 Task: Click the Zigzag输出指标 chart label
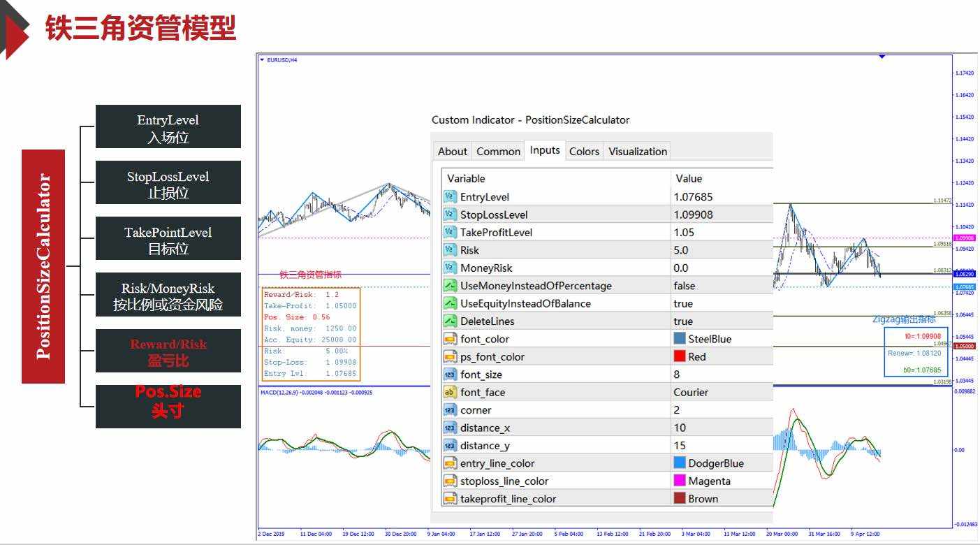pos(904,319)
